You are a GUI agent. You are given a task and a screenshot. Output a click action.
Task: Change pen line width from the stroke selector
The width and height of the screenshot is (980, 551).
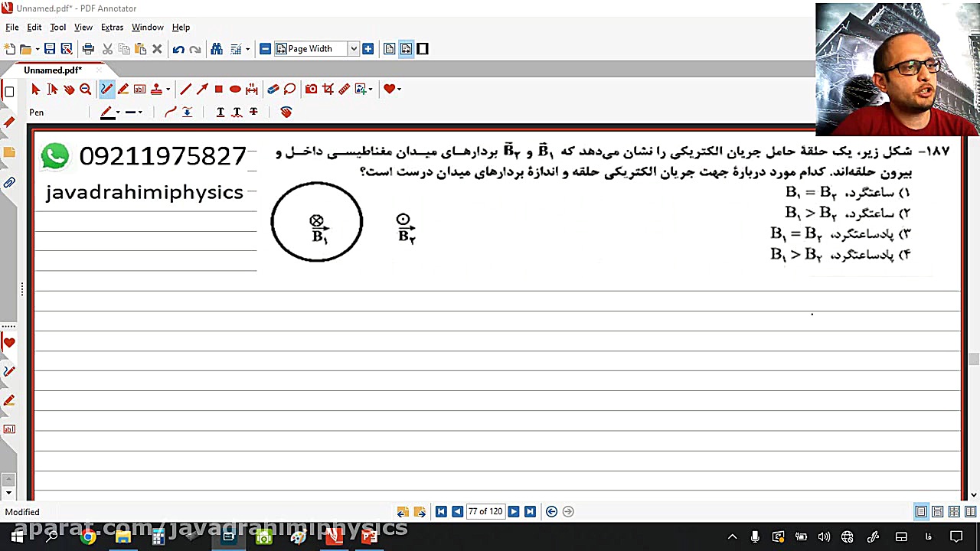pyautogui.click(x=131, y=112)
